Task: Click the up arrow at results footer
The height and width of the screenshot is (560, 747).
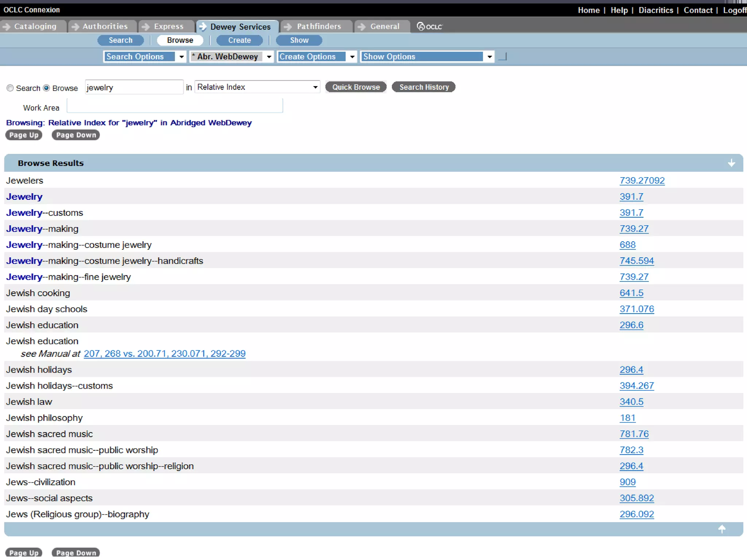Action: [x=722, y=529]
